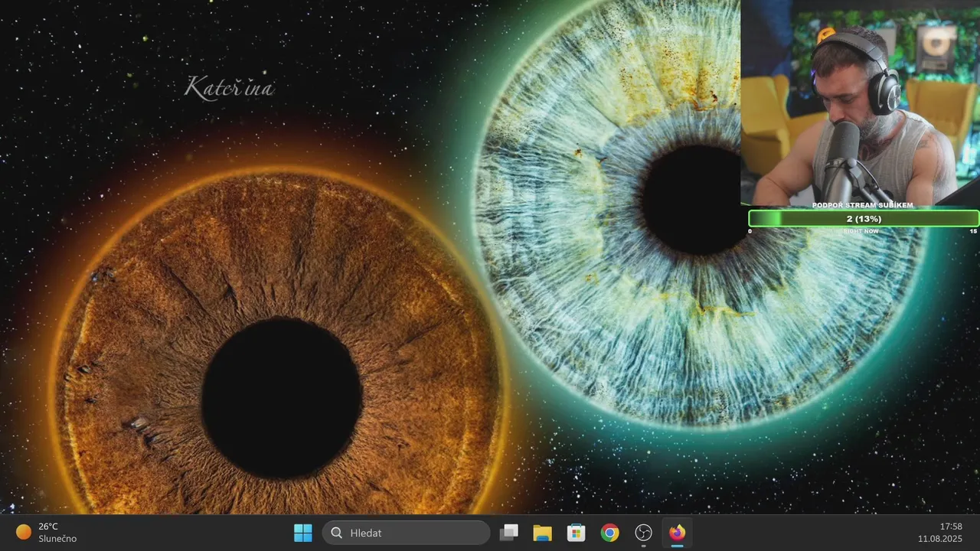This screenshot has height=551, width=980.
Task: Click the sub goal progress bar 2 (13%)
Action: tap(864, 219)
